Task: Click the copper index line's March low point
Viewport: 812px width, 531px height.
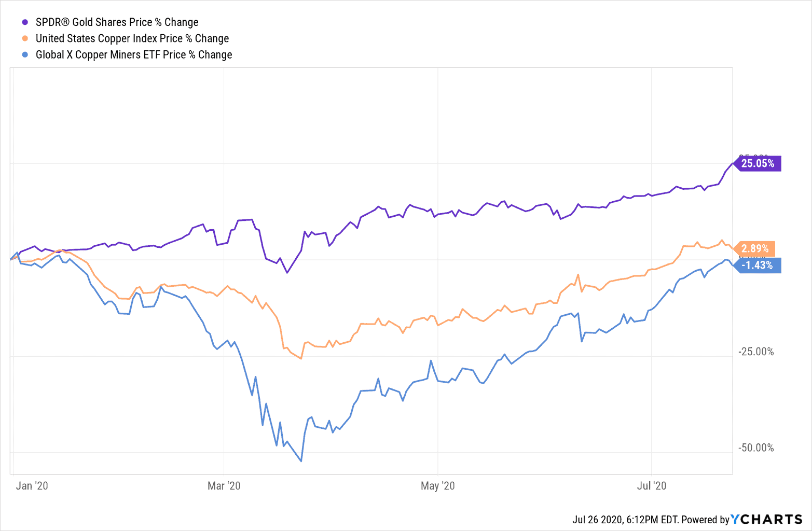Action: click(x=301, y=358)
